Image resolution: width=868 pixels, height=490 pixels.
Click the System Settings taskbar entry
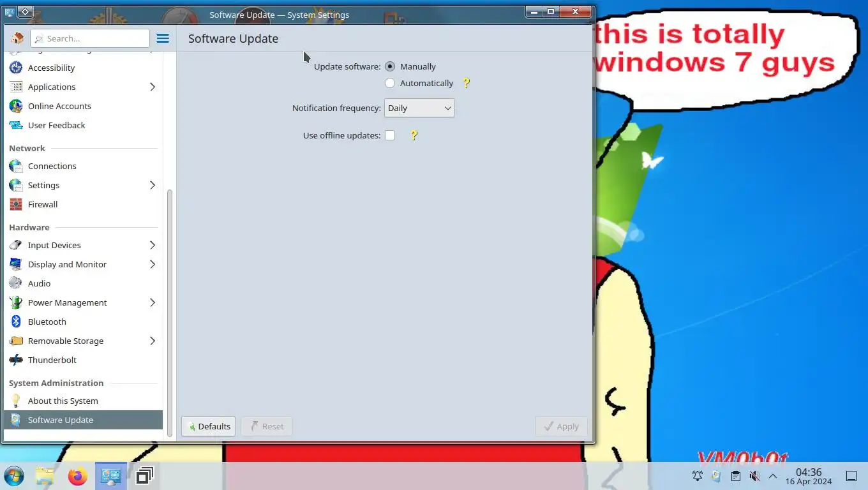coord(111,476)
